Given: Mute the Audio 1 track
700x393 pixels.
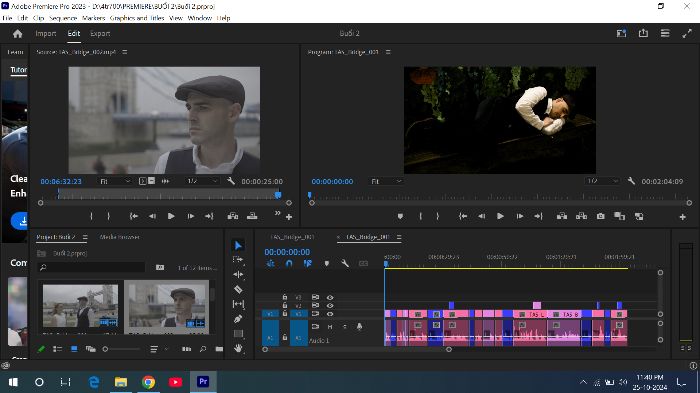Looking at the screenshot, I should point(330,327).
